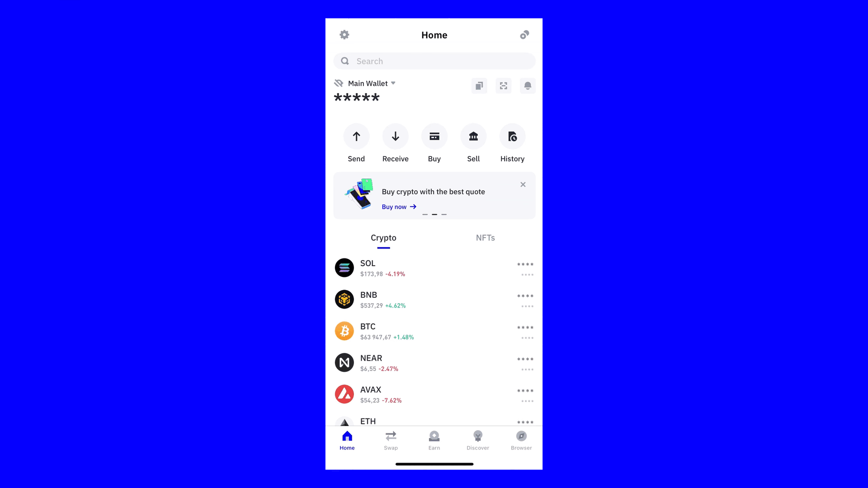Dismiss the buy crypto banner
Screen dimensions: 868x488
click(523, 184)
